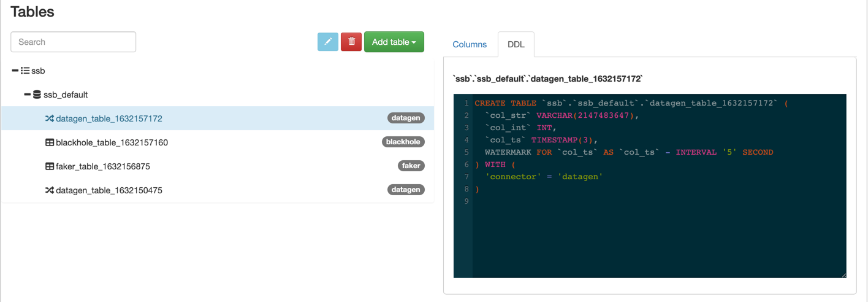This screenshot has height=302, width=868.
Task: Click the shuffle icon beside datagen_table_1632150475
Action: pos(50,190)
